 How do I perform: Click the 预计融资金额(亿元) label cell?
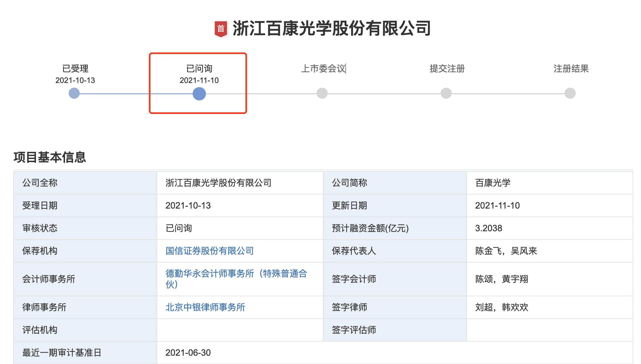(x=395, y=228)
